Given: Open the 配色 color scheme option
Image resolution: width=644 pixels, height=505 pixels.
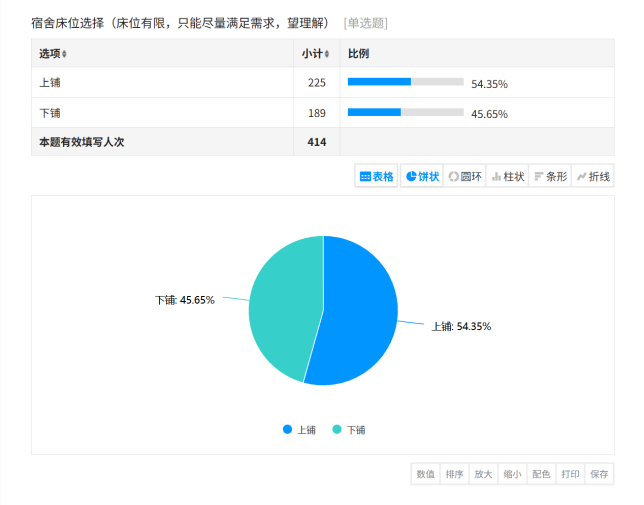Looking at the screenshot, I should tap(541, 474).
